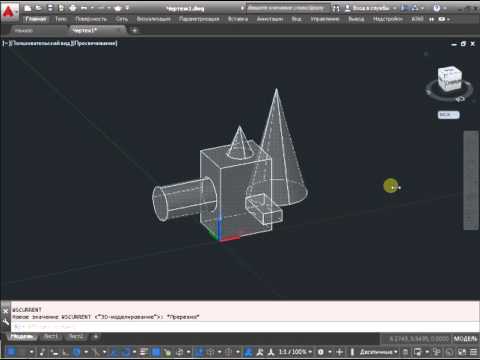Open the Визуализация ribbon tab

[x=154, y=19]
